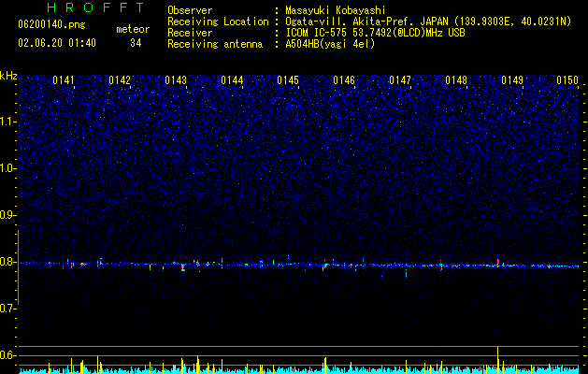Click the Receiving Location line text
The image size is (588, 374).
click(428, 22)
